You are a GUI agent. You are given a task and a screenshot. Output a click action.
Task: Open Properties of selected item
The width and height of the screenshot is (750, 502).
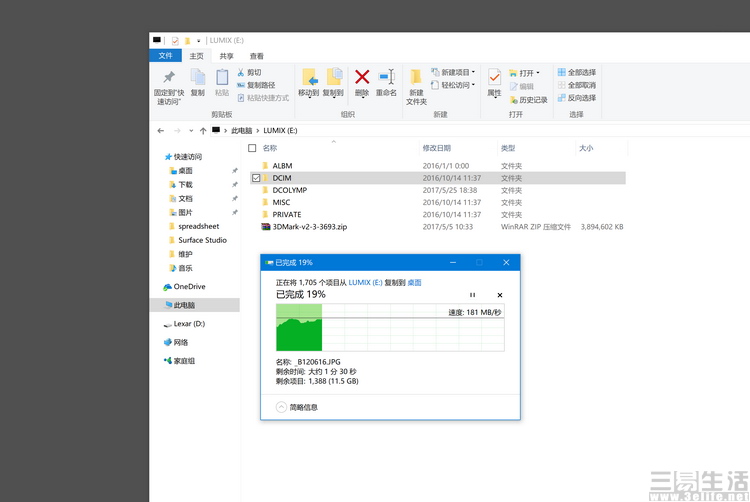(494, 82)
